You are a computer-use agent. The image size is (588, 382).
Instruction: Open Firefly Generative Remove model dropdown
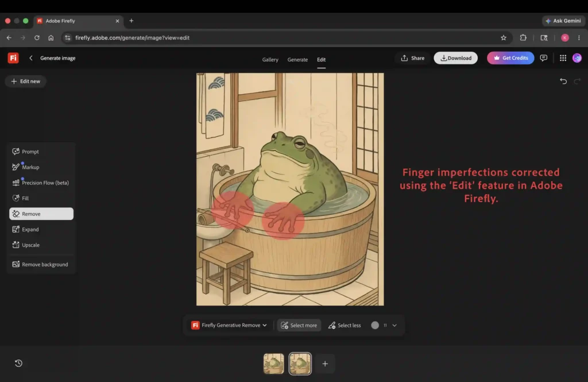click(229, 325)
